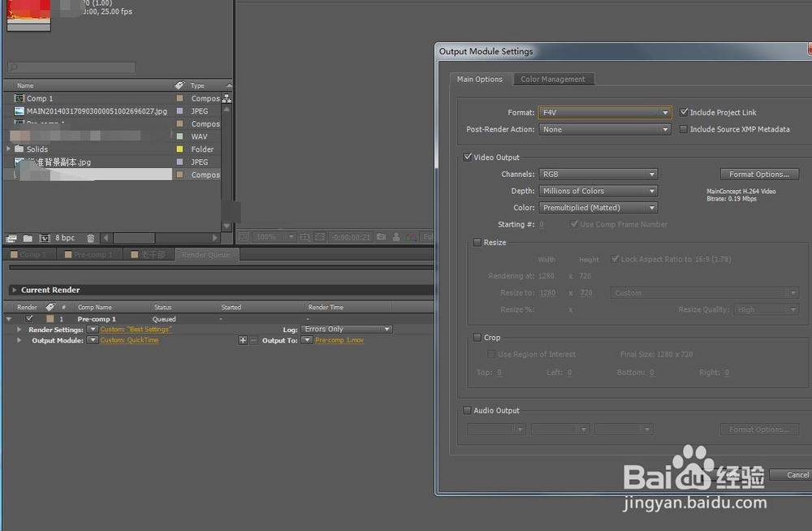The width and height of the screenshot is (812, 531).
Task: Click the yellow label swatch for Solids
Action: click(179, 149)
